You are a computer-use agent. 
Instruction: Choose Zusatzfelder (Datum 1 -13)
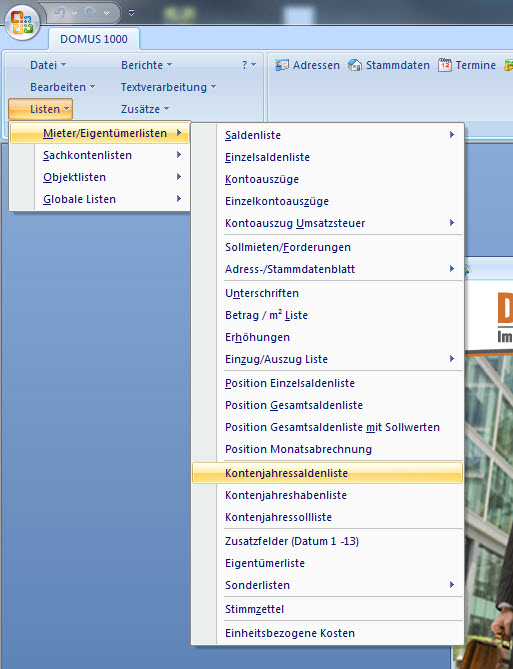(327, 541)
